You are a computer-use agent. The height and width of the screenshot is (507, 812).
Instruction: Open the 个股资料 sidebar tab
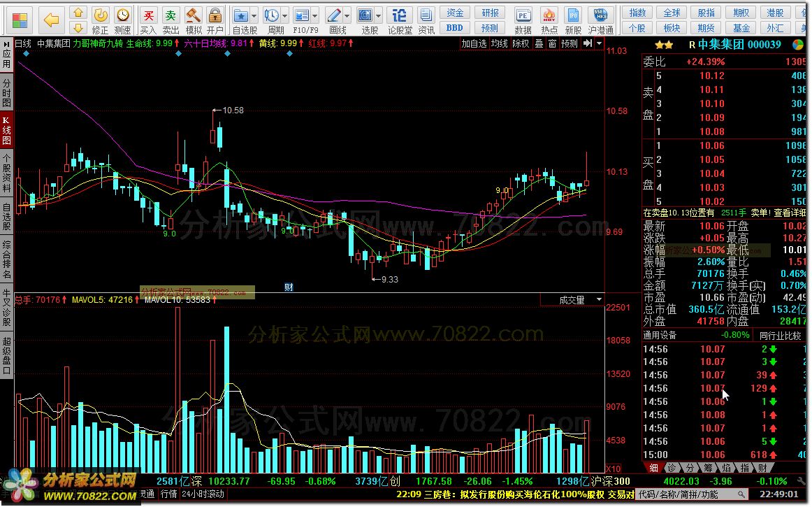click(6, 173)
